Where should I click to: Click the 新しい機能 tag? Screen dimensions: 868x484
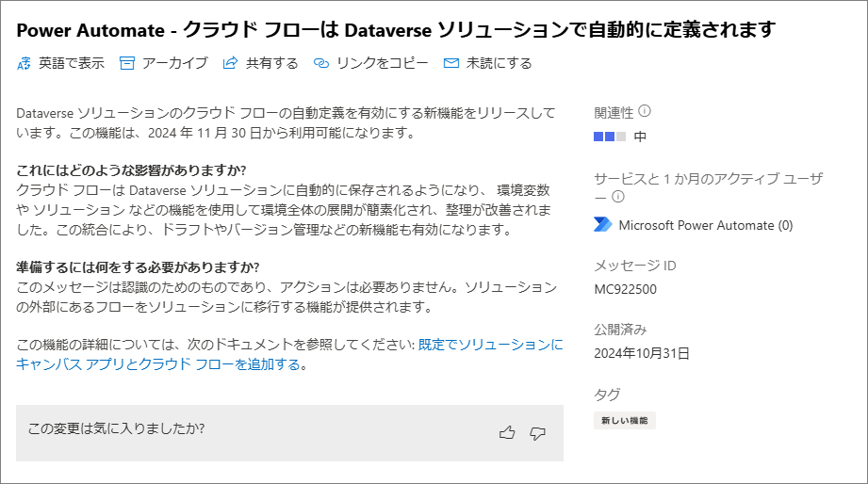coord(625,420)
